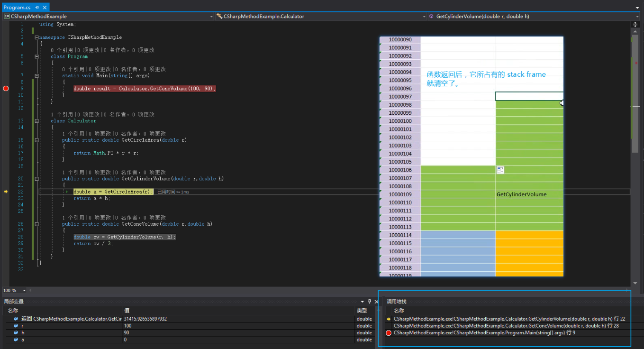The image size is (644, 349).
Task: Click the Calculator class icon in navigation bar
Action: click(x=219, y=16)
